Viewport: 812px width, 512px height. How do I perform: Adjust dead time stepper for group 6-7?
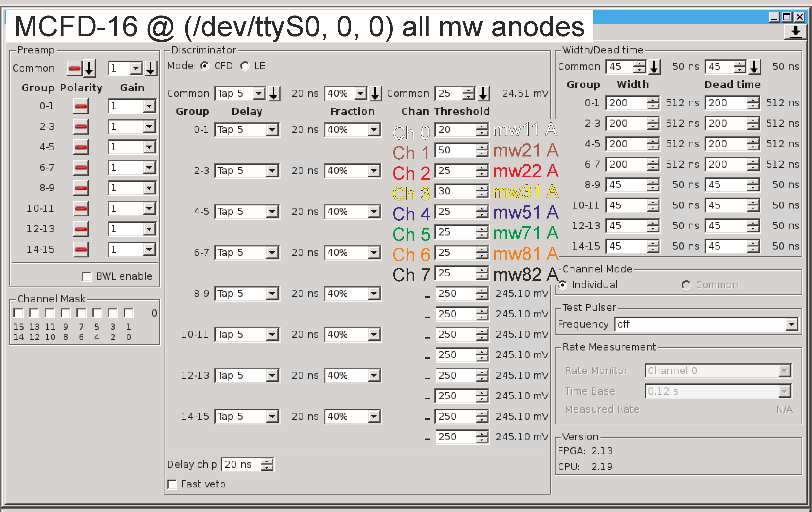click(x=753, y=164)
